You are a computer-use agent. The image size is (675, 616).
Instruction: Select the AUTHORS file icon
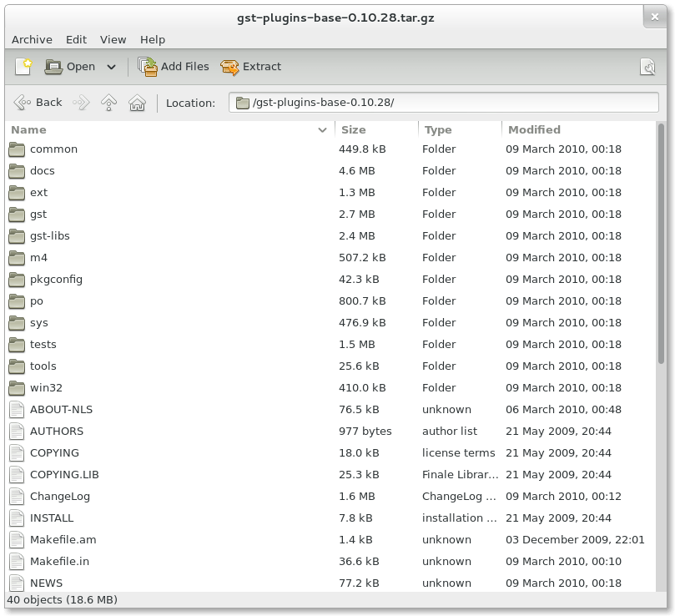[17, 432]
